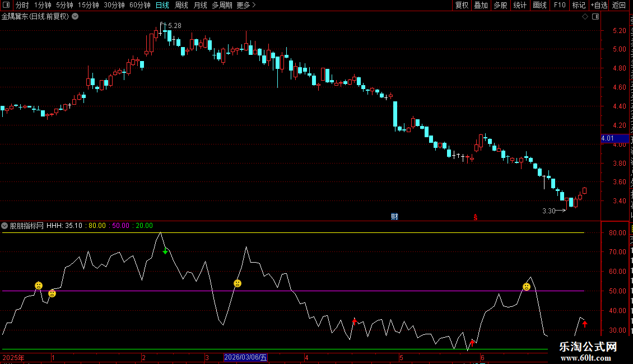Click the green 20.00 parameter label
Image resolution: width=633 pixels, height=364 pixels.
click(144, 226)
